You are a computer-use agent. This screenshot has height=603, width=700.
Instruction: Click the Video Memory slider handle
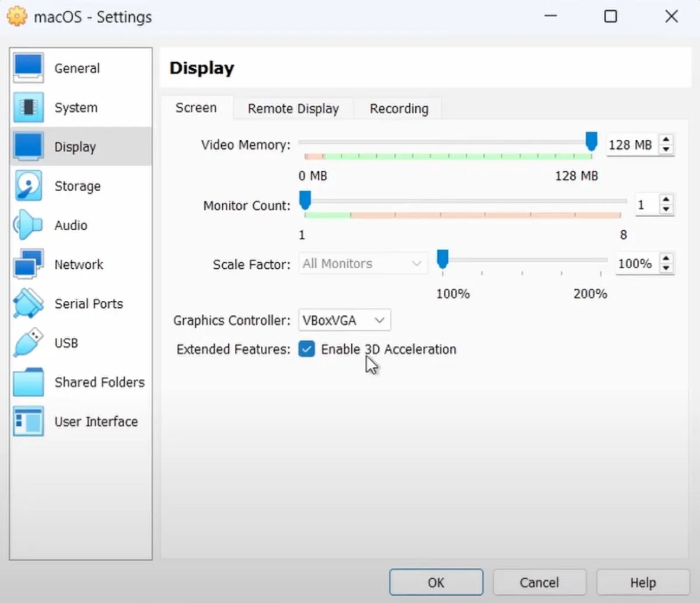click(x=591, y=142)
